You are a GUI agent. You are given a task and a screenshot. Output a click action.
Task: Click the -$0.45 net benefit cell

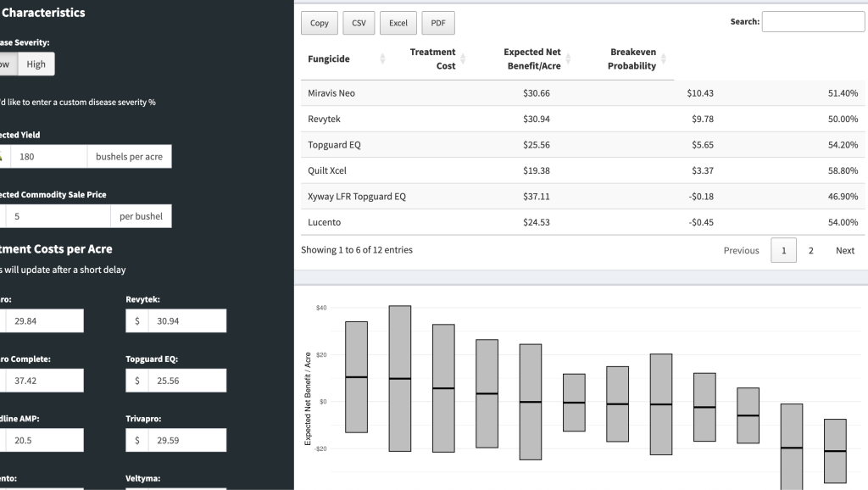coord(701,222)
